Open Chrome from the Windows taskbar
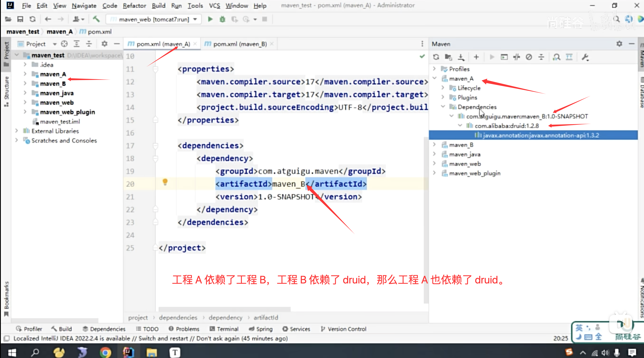 click(x=105, y=352)
